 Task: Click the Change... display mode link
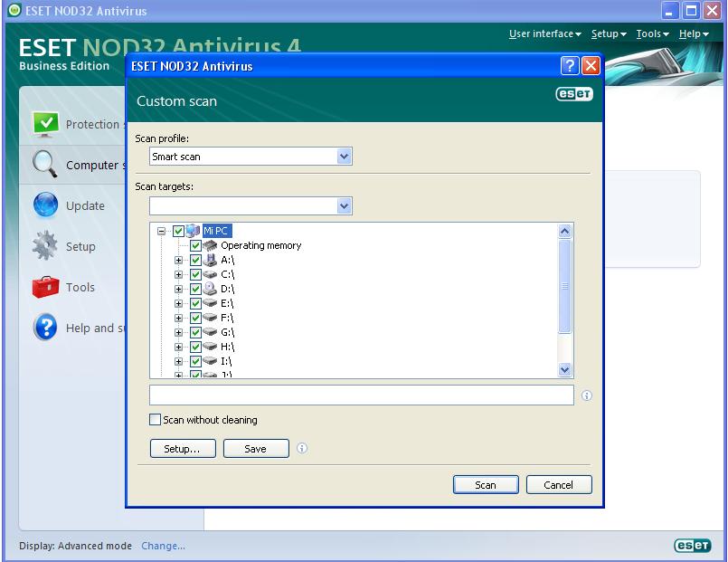pos(163,546)
